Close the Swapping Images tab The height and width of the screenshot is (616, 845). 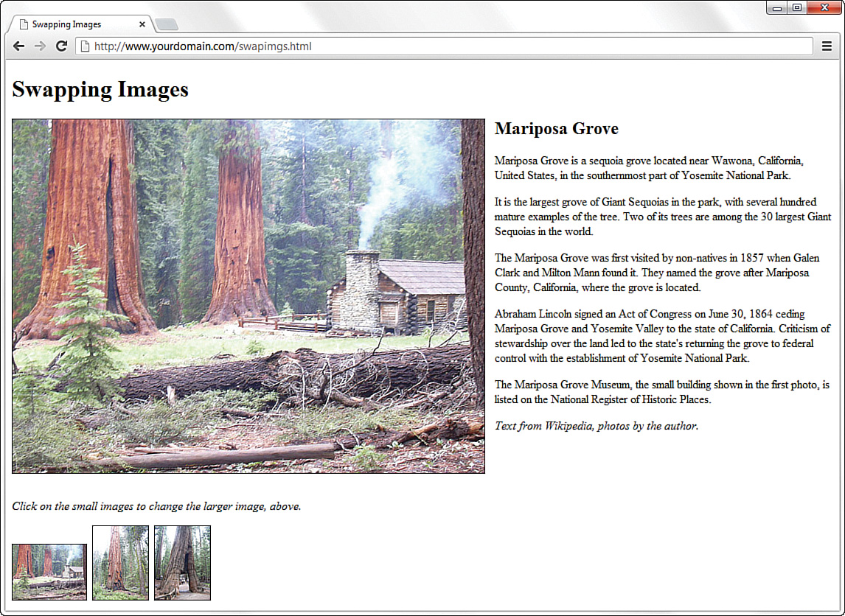[142, 24]
